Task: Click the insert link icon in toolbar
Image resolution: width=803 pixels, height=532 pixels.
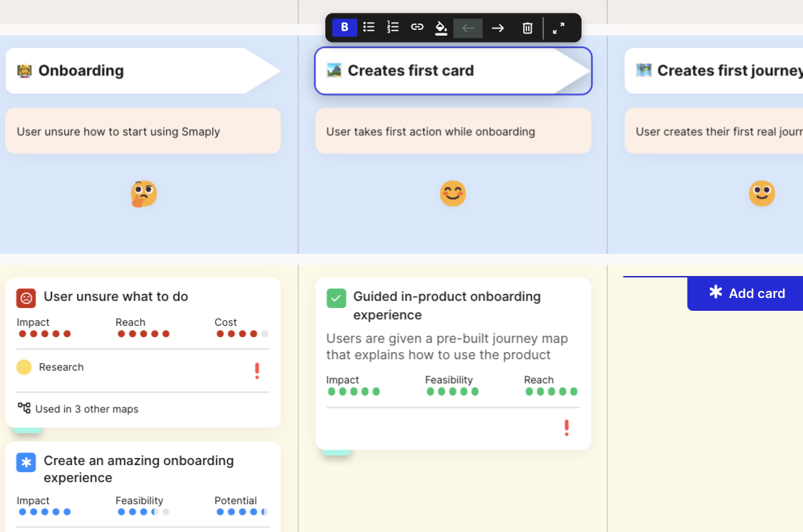Action: pyautogui.click(x=416, y=27)
